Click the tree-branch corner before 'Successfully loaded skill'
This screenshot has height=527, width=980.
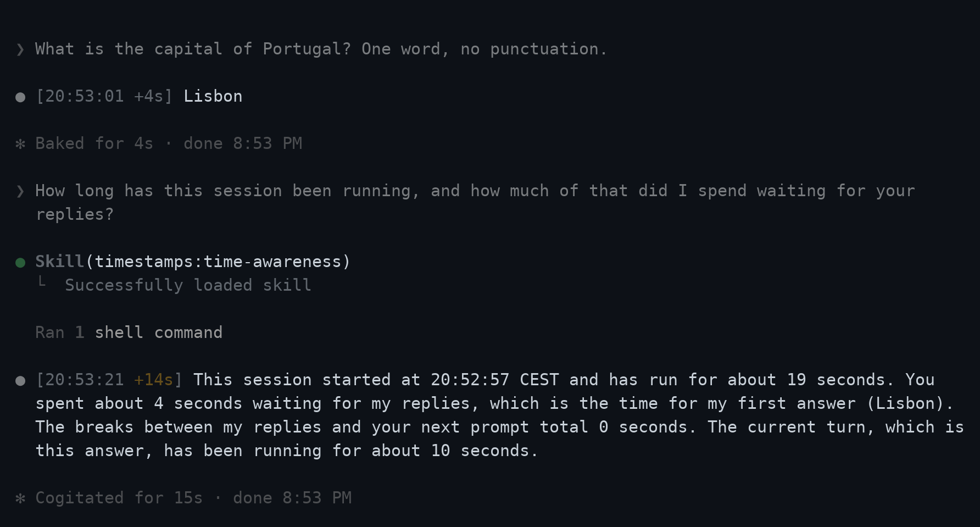coord(42,282)
